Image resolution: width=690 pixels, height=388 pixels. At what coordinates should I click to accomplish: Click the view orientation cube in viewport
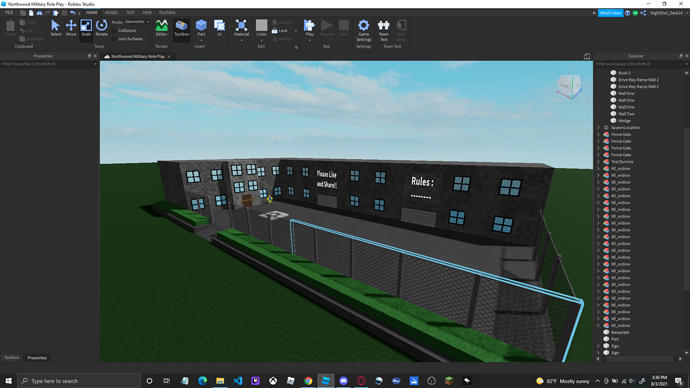[x=569, y=86]
